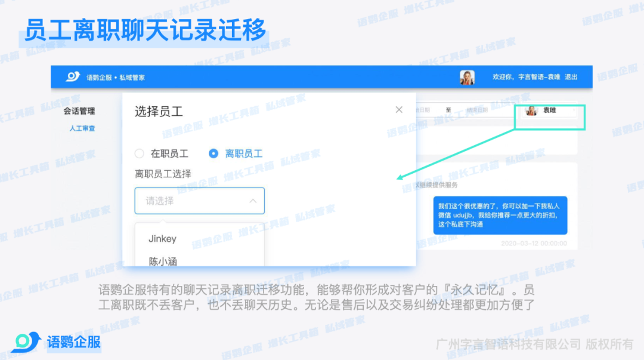Click the 语鹦企服 • 私域管家 header title

[116, 78]
